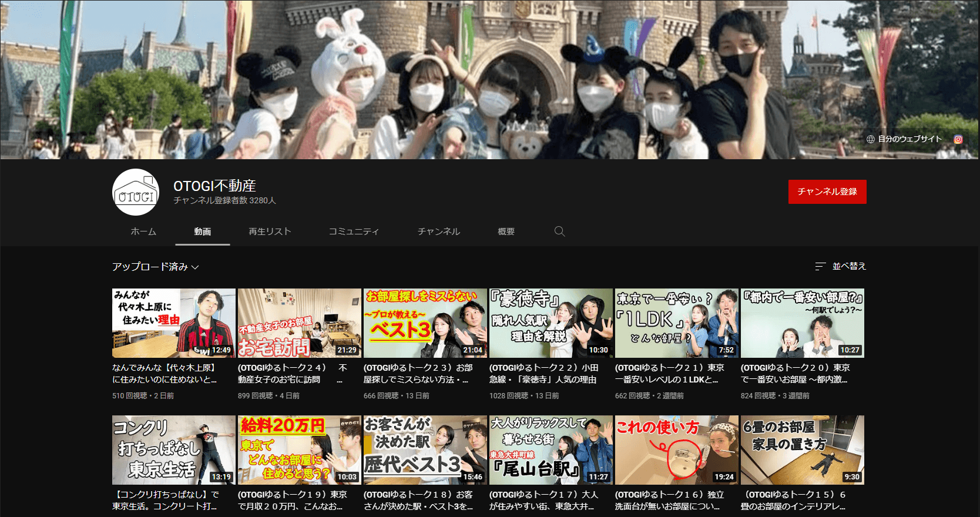980x517 pixels.
Task: Click the sort lines icon beside 並べ替え
Action: [820, 266]
